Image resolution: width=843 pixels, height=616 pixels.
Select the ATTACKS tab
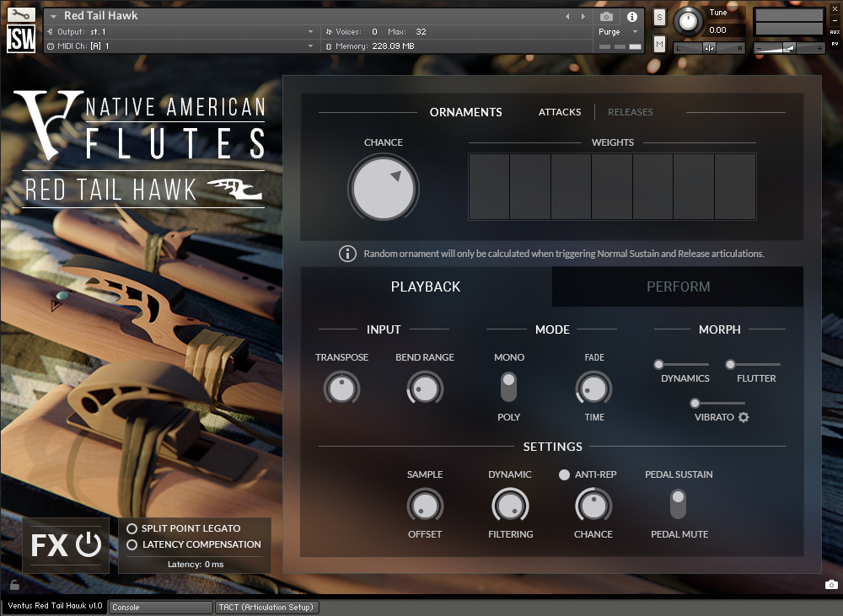pyautogui.click(x=560, y=111)
